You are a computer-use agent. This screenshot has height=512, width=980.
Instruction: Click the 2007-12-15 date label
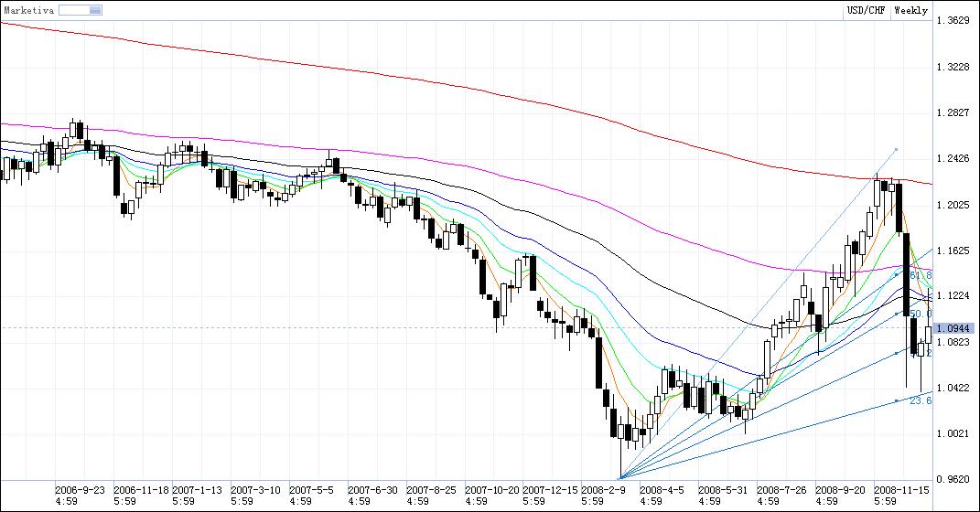pos(551,490)
